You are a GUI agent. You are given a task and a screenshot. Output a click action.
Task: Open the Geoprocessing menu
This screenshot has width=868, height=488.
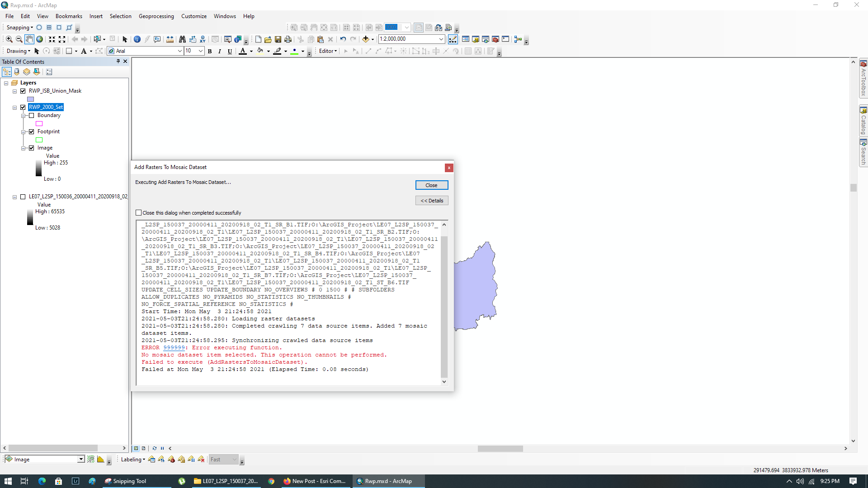pyautogui.click(x=156, y=16)
